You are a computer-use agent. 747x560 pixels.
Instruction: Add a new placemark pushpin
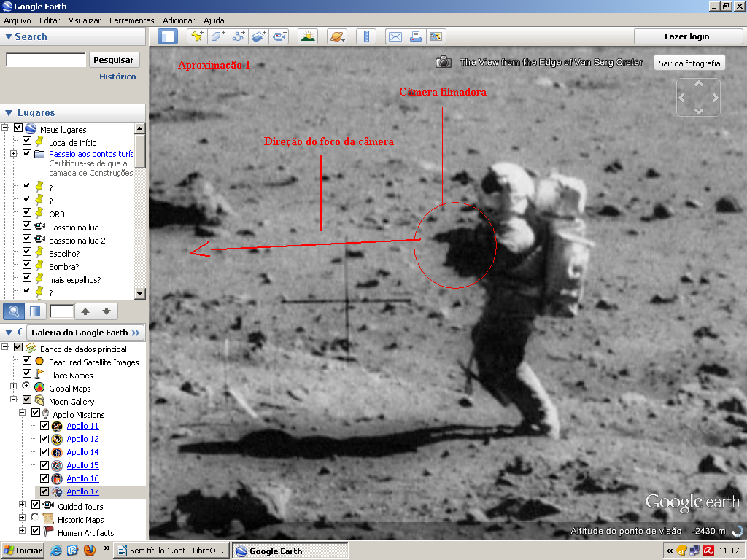pyautogui.click(x=197, y=36)
